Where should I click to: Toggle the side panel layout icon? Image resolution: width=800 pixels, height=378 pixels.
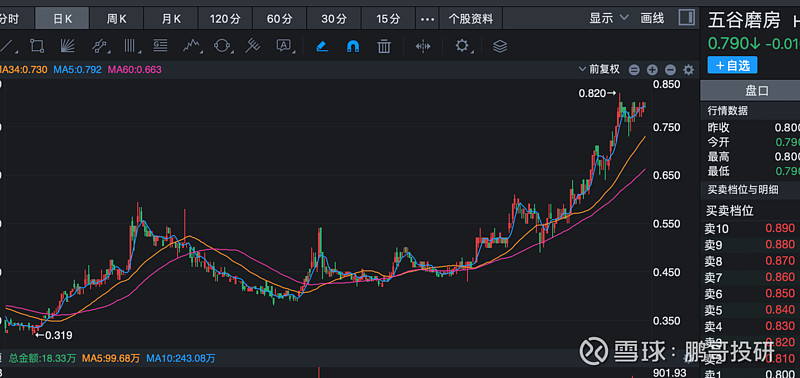coord(686,18)
